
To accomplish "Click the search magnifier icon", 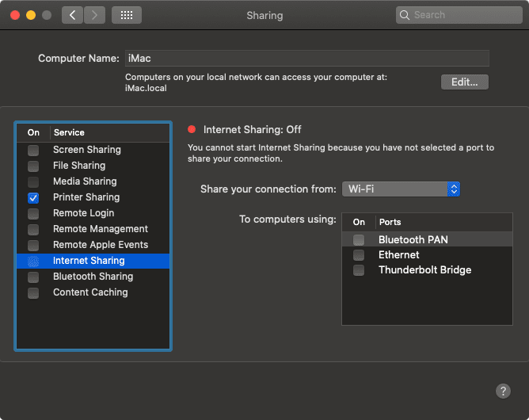I will pyautogui.click(x=405, y=15).
